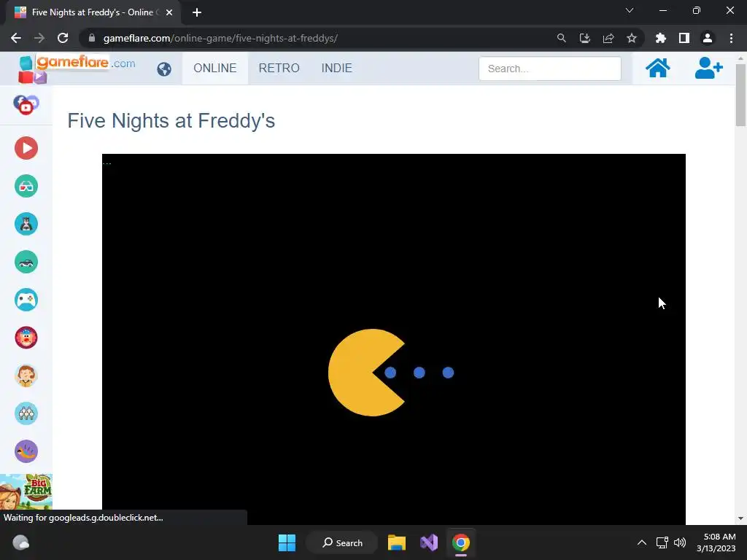Click the gameflare.com logo
The width and height of the screenshot is (747, 560).
pos(77,68)
